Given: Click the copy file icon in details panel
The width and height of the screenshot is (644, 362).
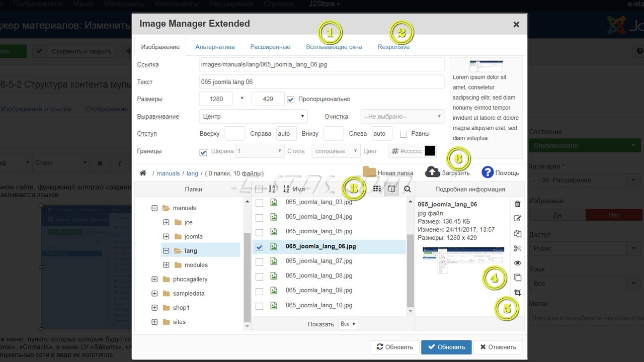Looking at the screenshot, I should tap(517, 233).
